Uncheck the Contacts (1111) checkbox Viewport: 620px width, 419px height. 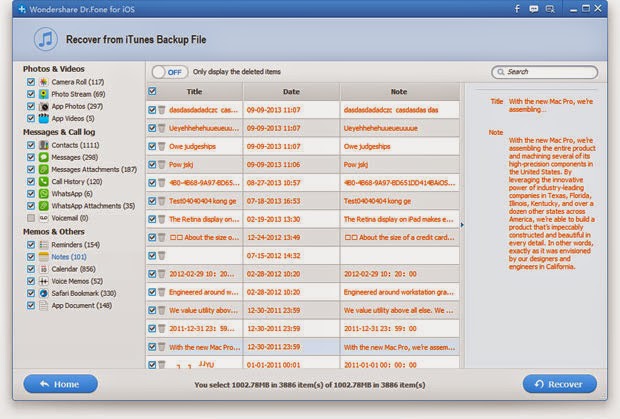click(30, 145)
